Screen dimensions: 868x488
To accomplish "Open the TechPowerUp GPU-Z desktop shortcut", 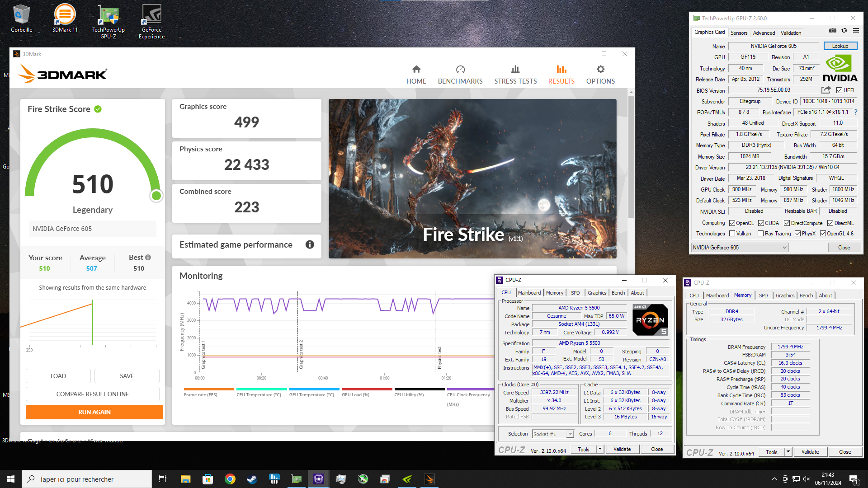I will 108,22.
